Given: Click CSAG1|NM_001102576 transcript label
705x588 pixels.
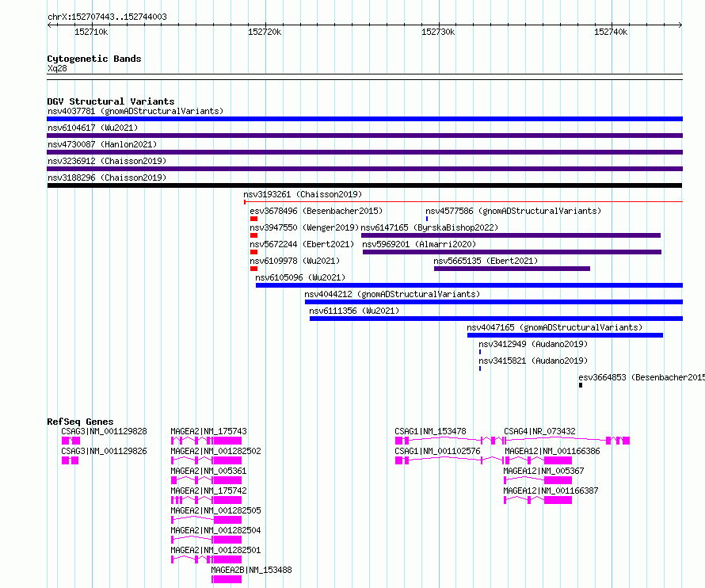Looking at the screenshot, I should 437,451.
